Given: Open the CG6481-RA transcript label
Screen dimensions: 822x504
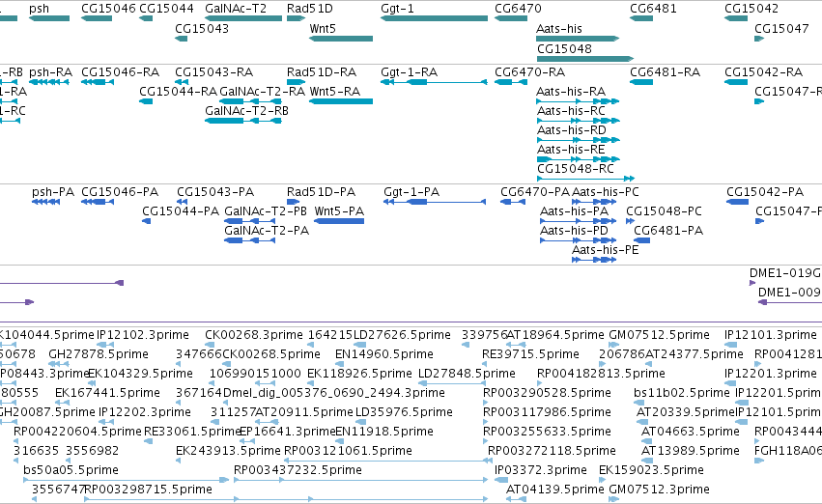Looking at the screenshot, I should 665,71.
